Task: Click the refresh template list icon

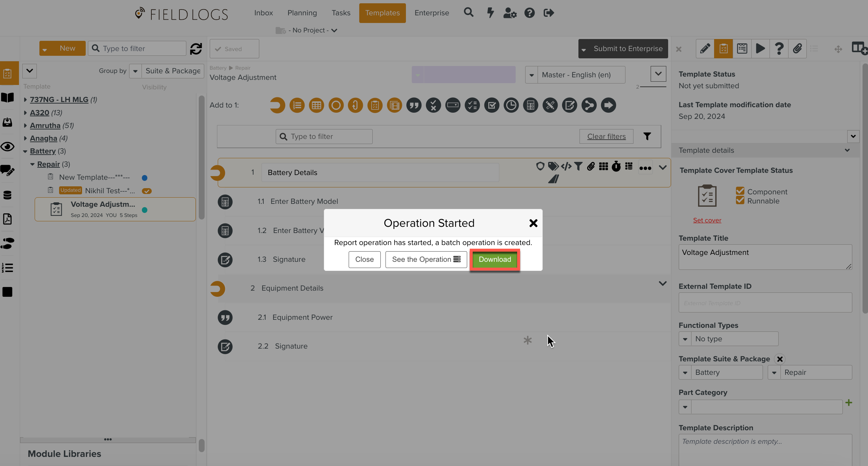Action: click(196, 49)
